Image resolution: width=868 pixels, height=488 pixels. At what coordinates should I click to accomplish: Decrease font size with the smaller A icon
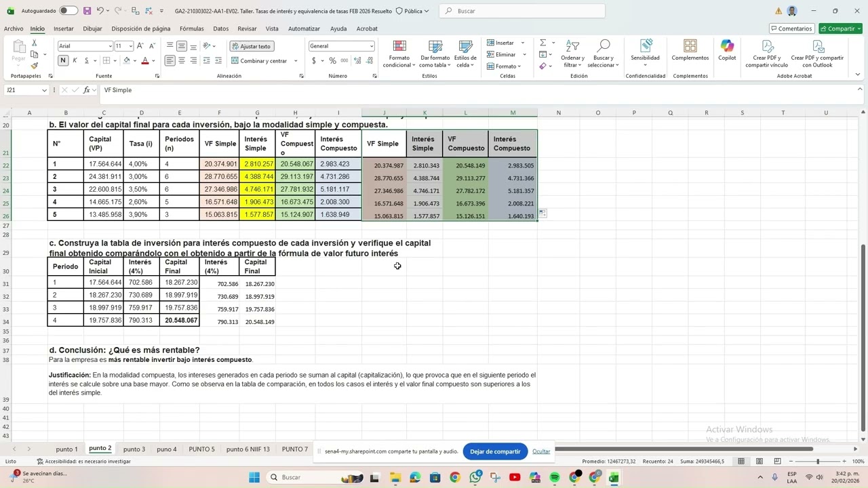[151, 46]
